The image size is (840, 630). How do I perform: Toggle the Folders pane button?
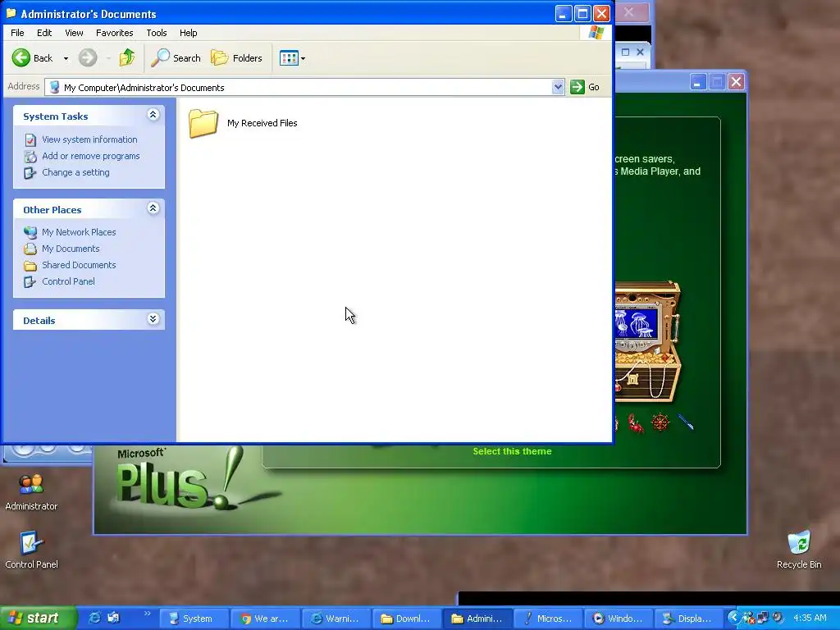236,58
